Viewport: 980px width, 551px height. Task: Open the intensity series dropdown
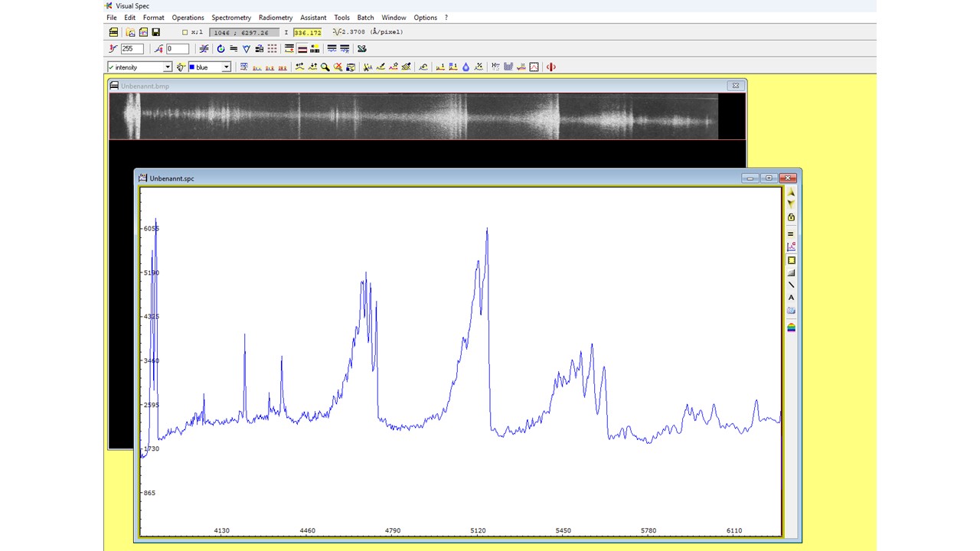tap(167, 67)
